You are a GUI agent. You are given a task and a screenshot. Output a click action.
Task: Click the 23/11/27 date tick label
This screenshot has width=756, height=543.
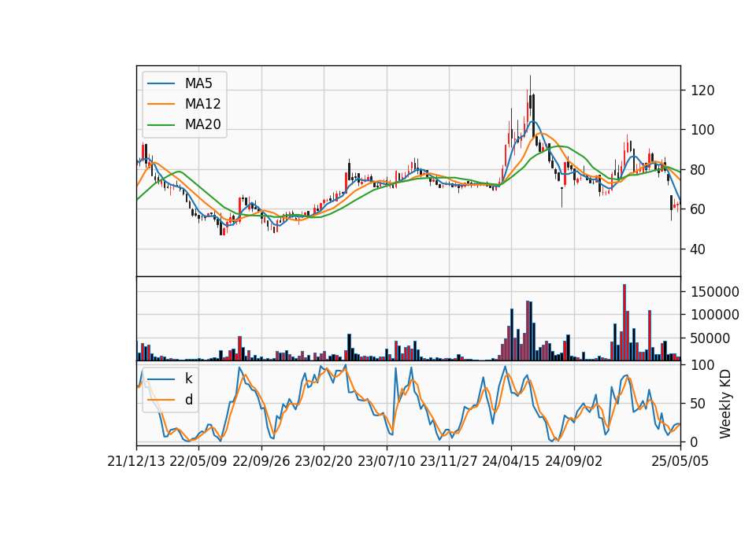pyautogui.click(x=449, y=461)
